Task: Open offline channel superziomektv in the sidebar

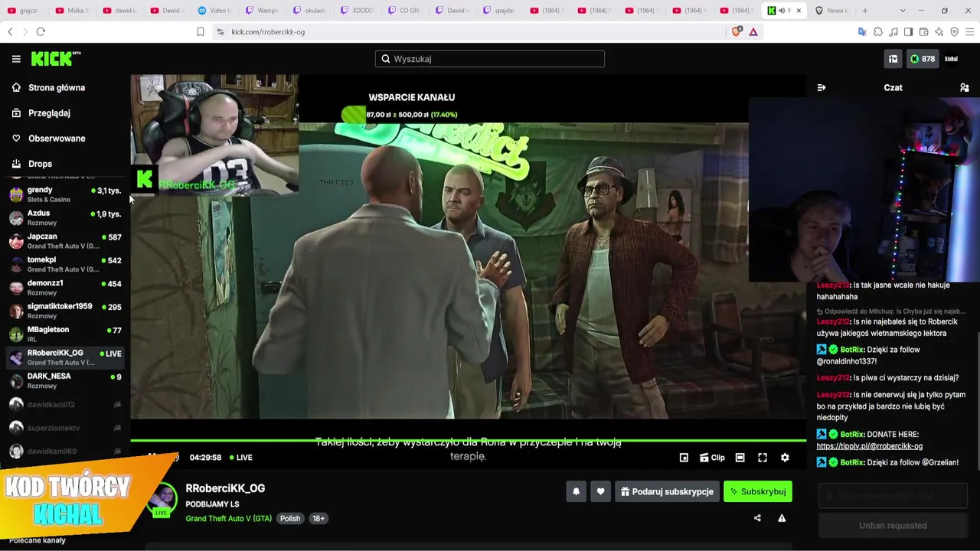Action: [x=65, y=428]
